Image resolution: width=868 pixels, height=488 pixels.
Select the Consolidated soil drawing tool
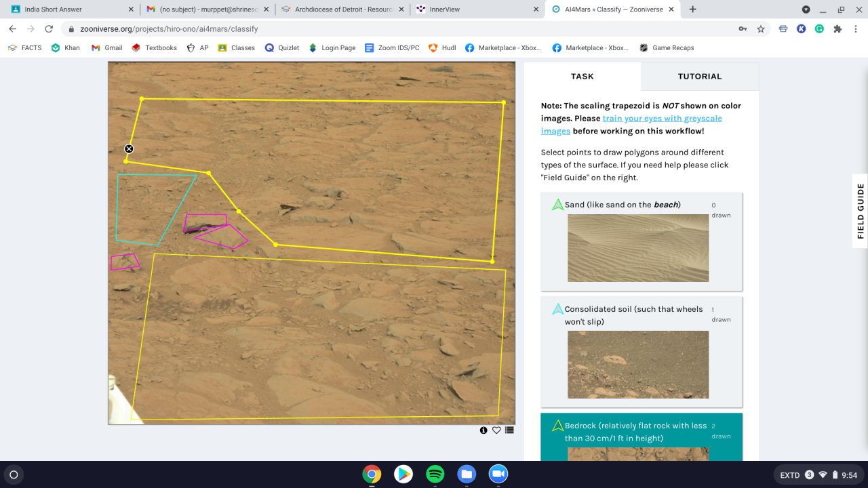pyautogui.click(x=642, y=352)
